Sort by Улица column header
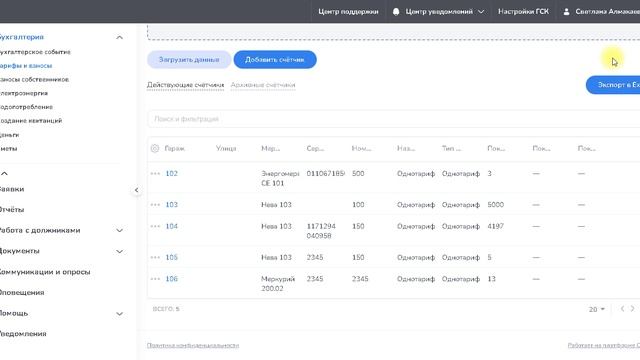 pyautogui.click(x=226, y=149)
